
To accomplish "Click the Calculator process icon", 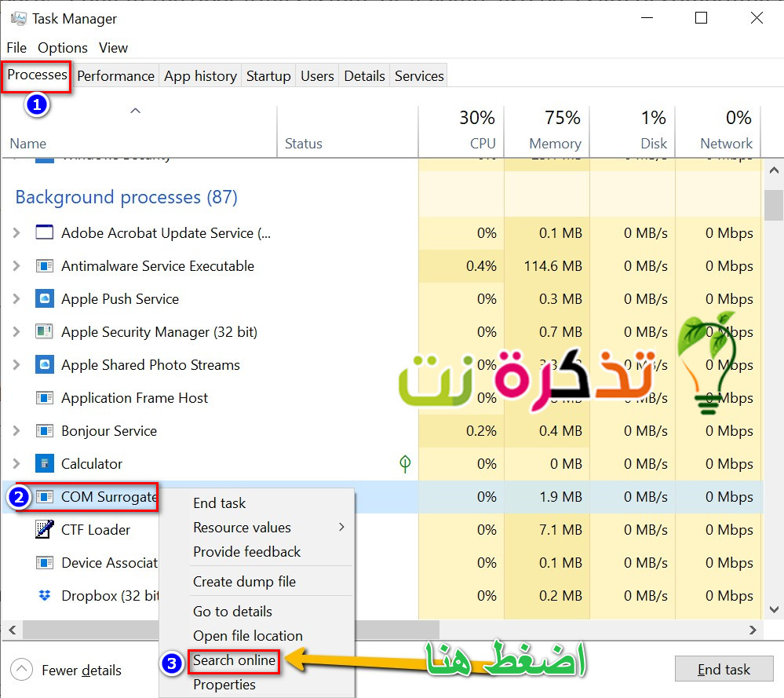I will [x=45, y=464].
